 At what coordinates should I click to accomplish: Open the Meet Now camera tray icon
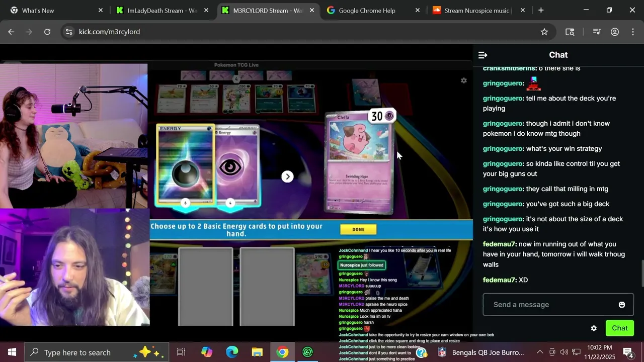coord(552,352)
